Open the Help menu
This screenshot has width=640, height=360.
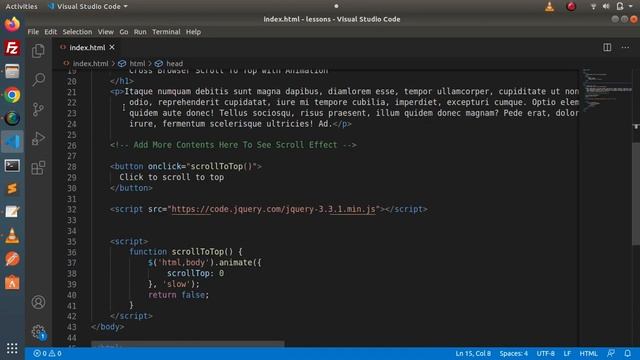[x=193, y=32]
